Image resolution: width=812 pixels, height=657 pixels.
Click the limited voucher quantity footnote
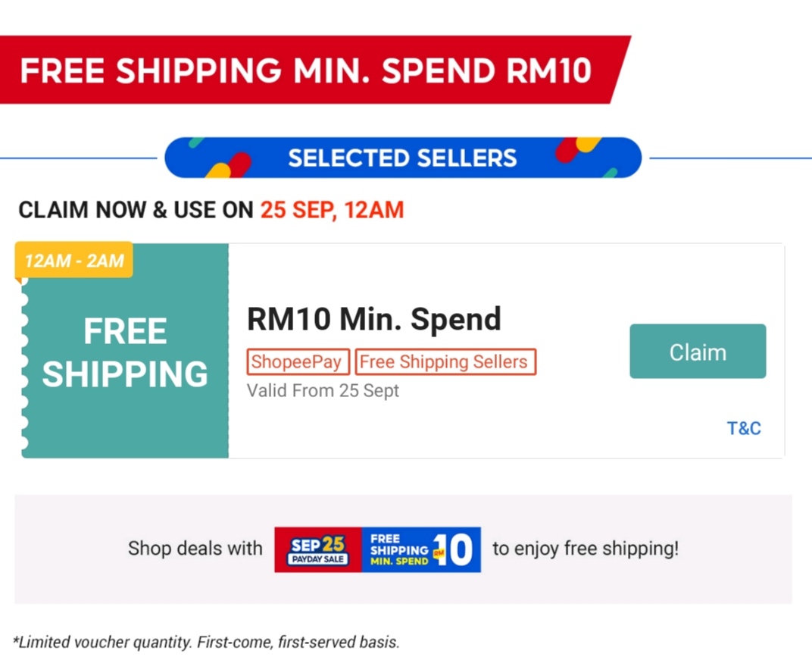206,642
